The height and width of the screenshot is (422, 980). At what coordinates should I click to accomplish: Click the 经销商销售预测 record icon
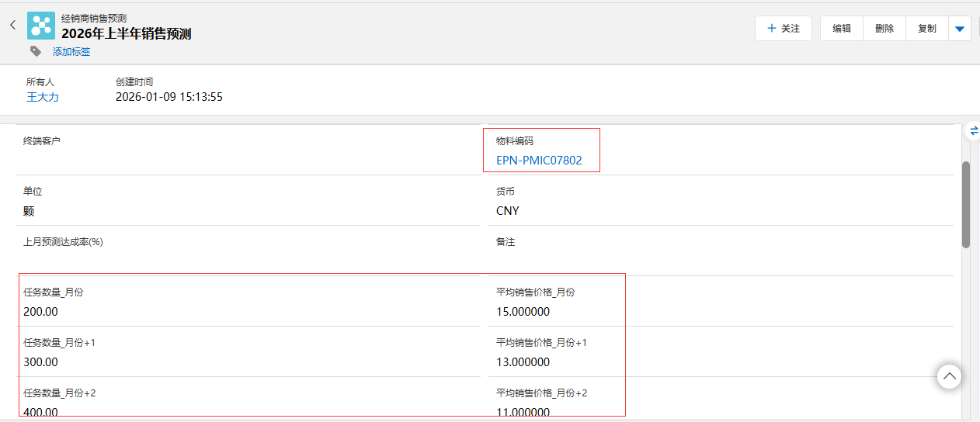point(41,26)
